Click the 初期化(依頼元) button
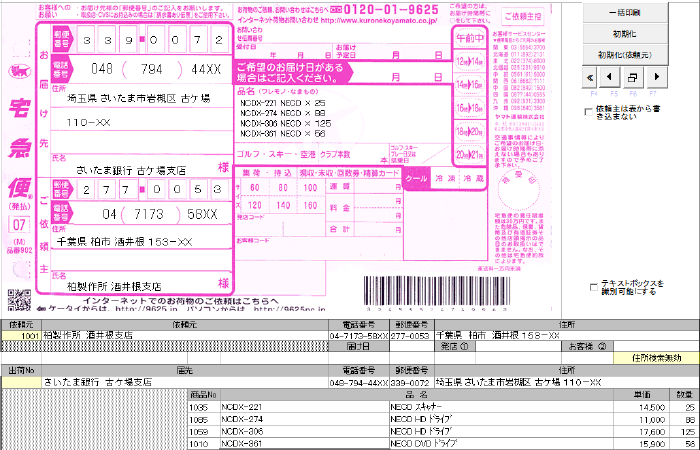Screen dimensions: 700x450 [625, 55]
